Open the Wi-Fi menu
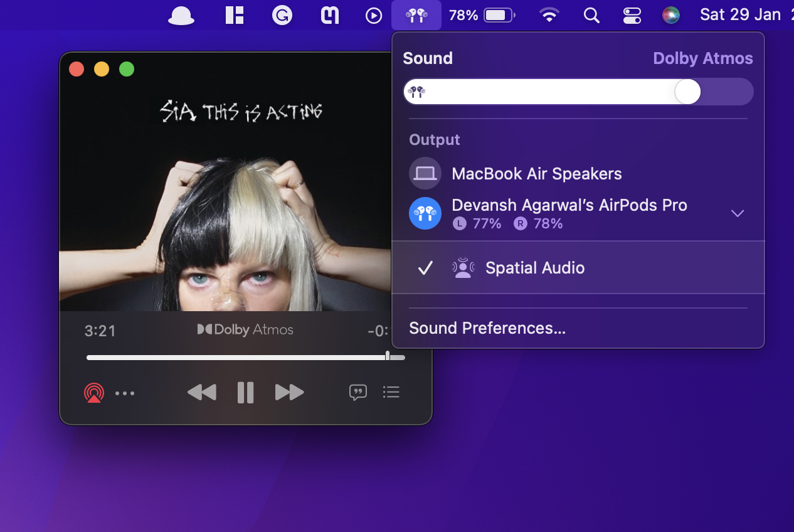This screenshot has height=532, width=794. click(x=549, y=15)
